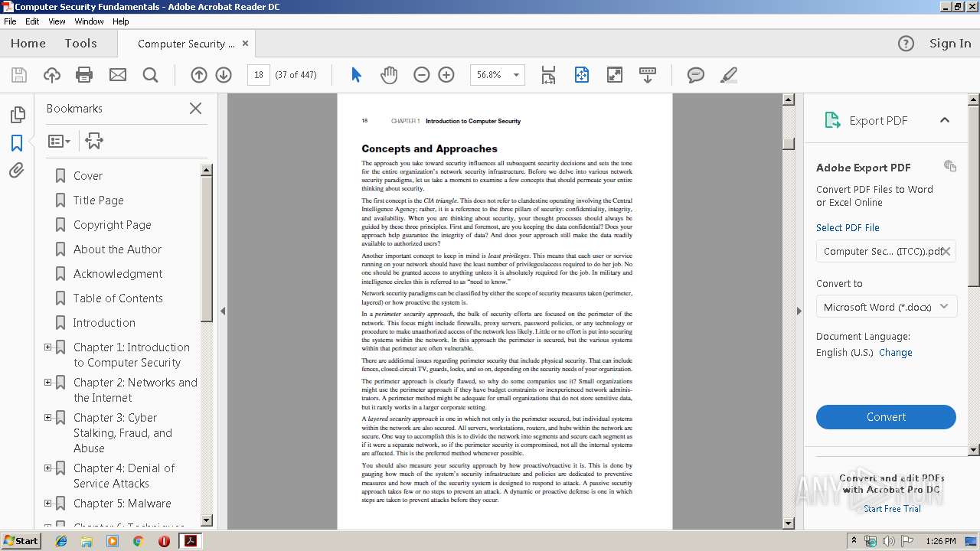Click Sign In link
The width and height of the screenshot is (980, 551).
pyautogui.click(x=950, y=44)
